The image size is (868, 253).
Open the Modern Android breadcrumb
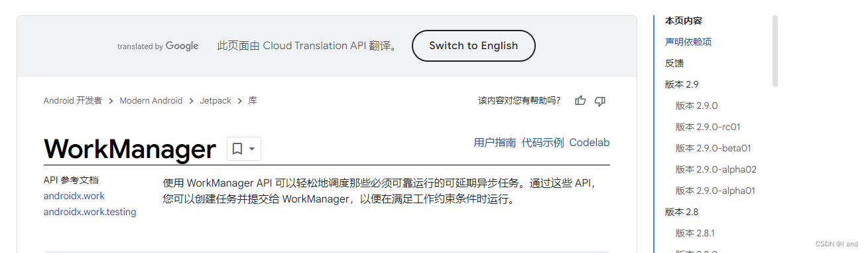(151, 101)
